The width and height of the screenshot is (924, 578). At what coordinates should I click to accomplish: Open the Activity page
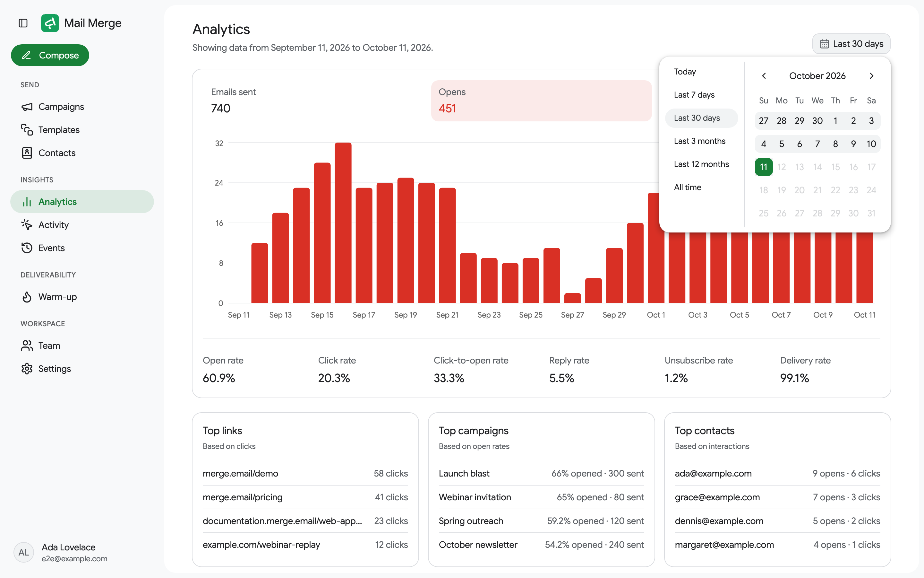point(82,225)
